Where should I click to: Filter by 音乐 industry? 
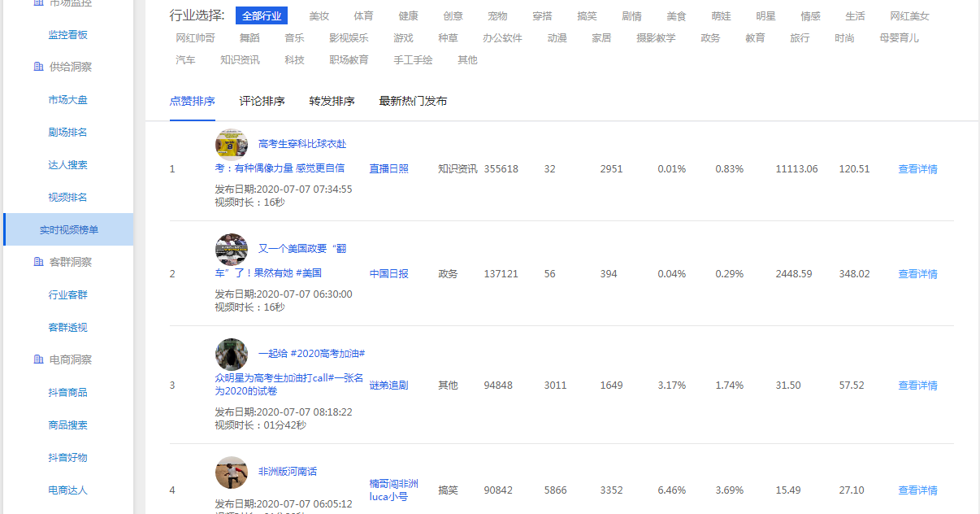click(x=295, y=37)
